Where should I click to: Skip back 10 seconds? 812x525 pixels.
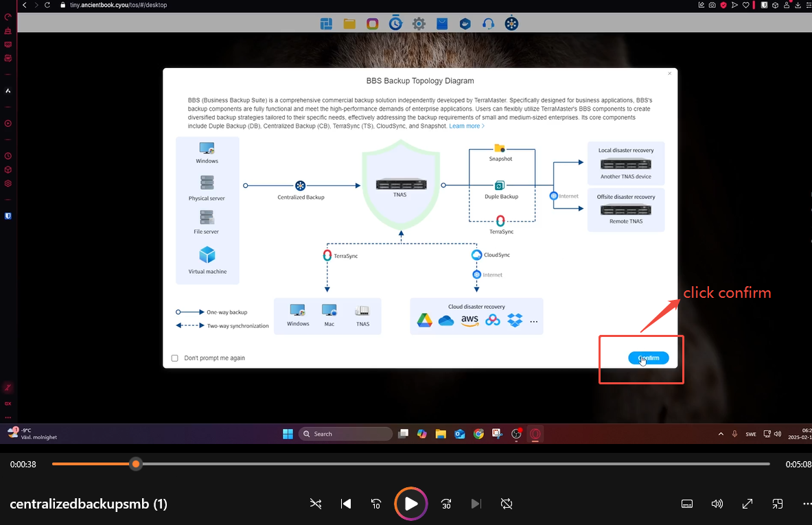pyautogui.click(x=376, y=504)
